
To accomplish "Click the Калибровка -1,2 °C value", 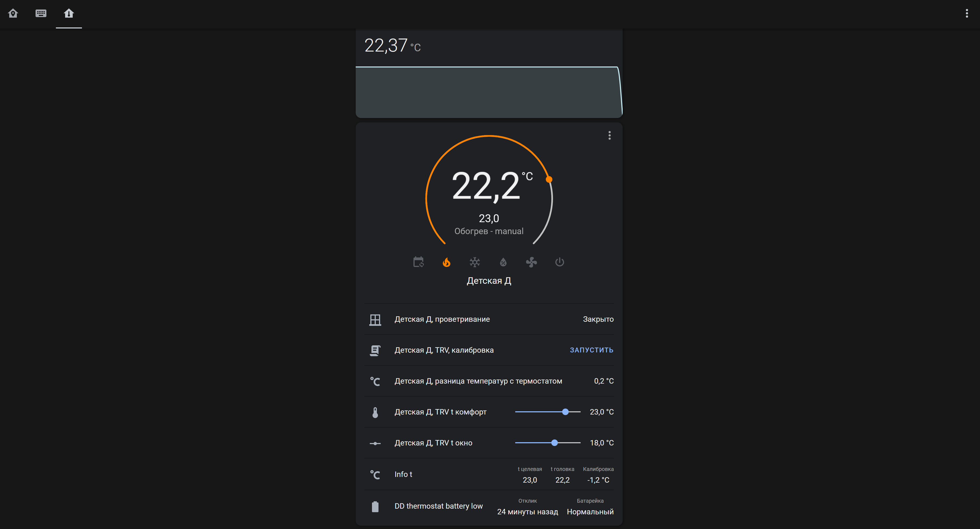I will coord(598,480).
